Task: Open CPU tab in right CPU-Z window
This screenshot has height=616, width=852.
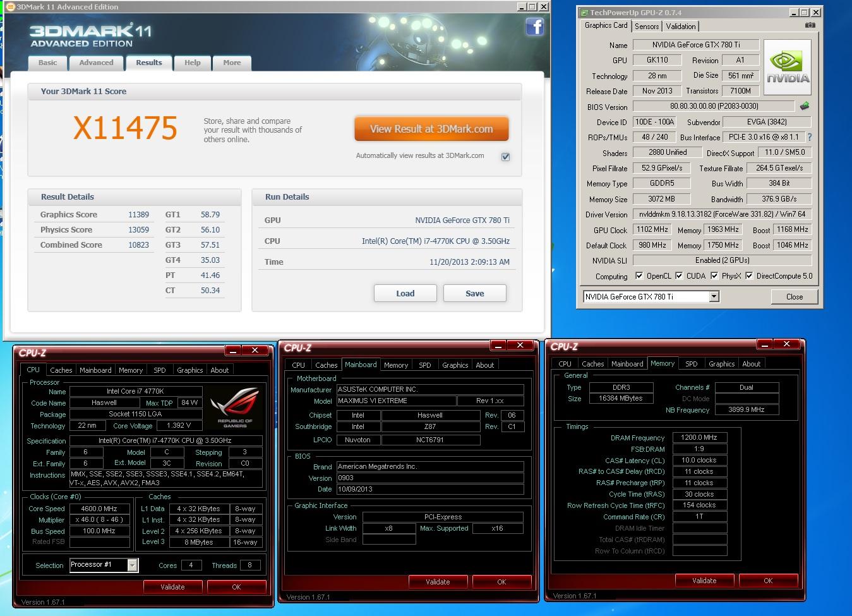Action: [x=565, y=364]
